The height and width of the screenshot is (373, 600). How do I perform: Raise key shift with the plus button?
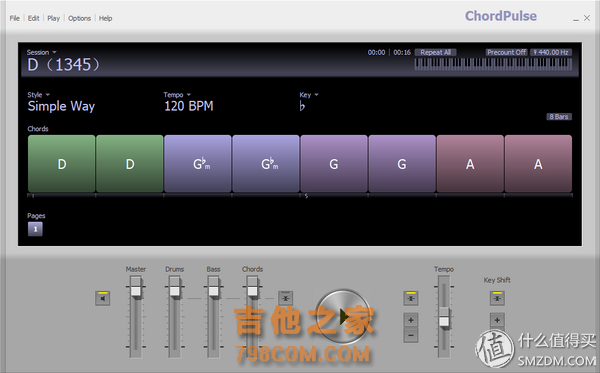coord(497,320)
